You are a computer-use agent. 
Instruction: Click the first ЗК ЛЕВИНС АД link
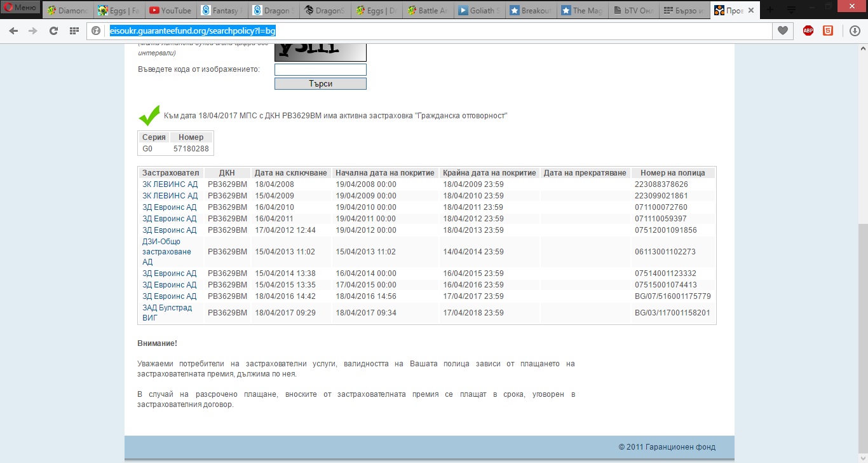click(170, 184)
